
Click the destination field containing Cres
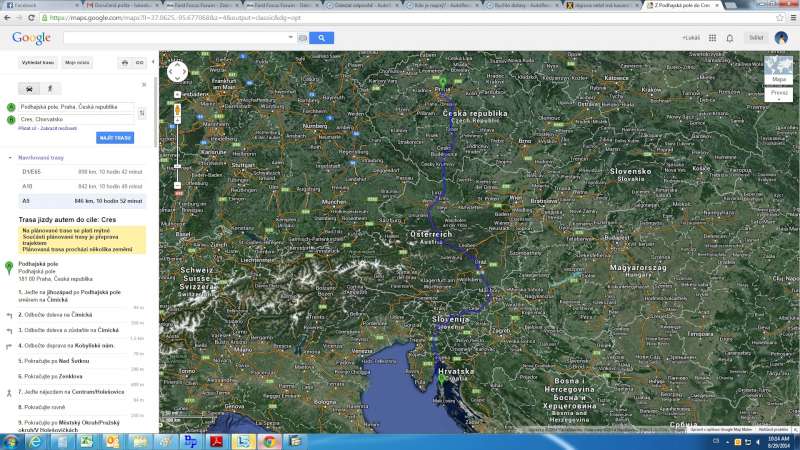[x=75, y=119]
